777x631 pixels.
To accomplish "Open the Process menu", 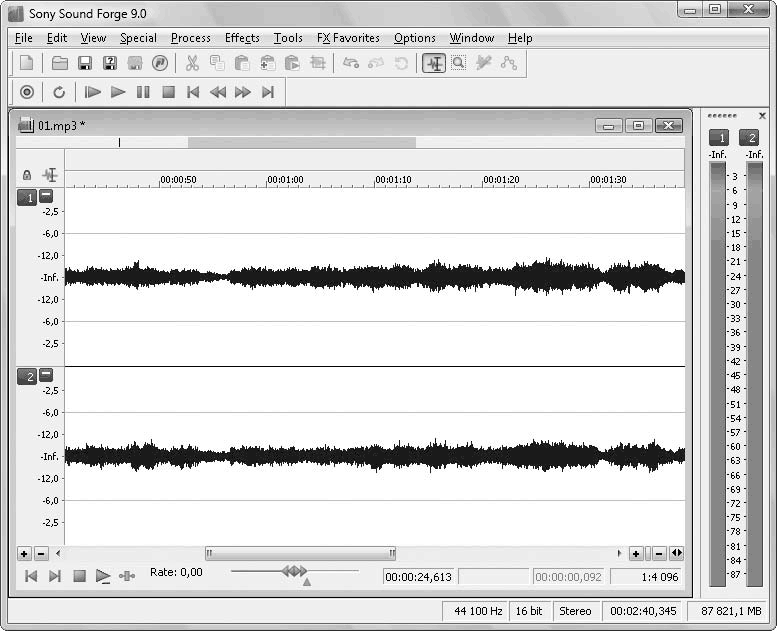I will pyautogui.click(x=190, y=38).
